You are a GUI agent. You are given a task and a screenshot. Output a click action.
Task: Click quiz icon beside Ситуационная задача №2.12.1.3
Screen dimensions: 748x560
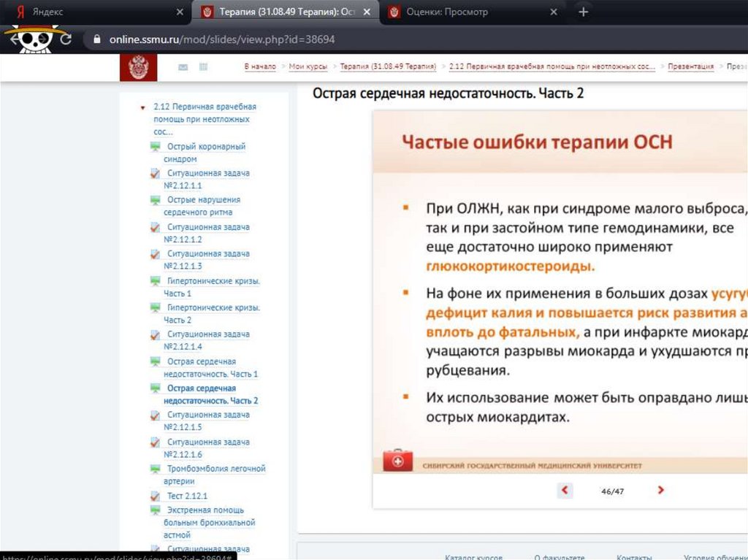tap(155, 254)
